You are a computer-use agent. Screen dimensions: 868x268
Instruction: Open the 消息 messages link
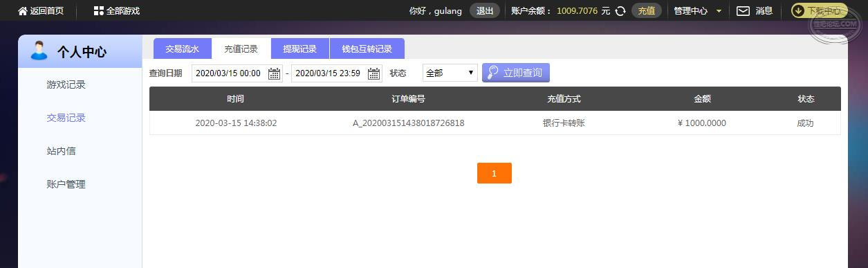(764, 10)
